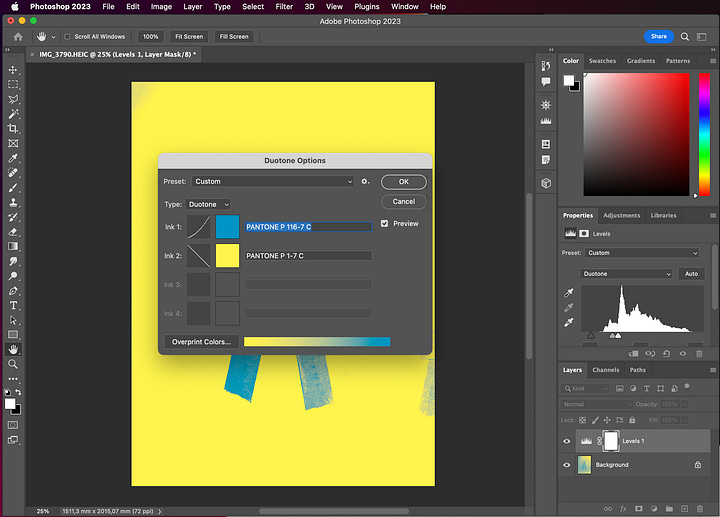Select the Rectangular Marquee tool
The image size is (720, 517).
pos(13,84)
